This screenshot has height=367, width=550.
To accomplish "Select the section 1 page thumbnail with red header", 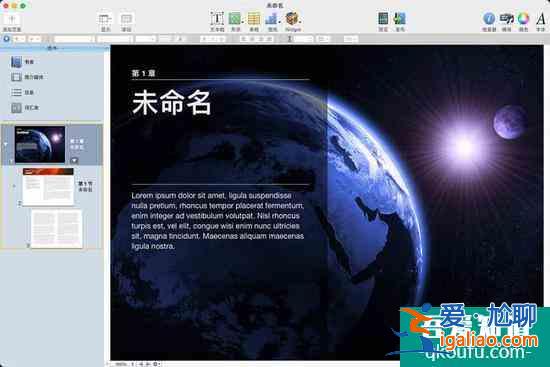I will [48, 186].
